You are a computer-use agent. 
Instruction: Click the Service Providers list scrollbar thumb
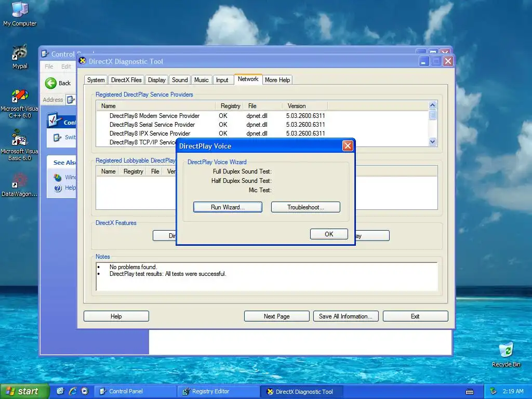point(432,115)
